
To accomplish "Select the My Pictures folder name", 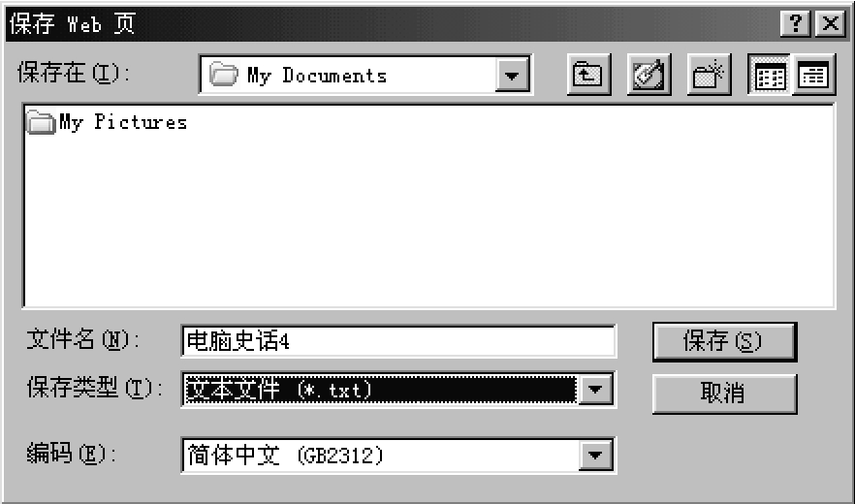I will click(x=123, y=122).
